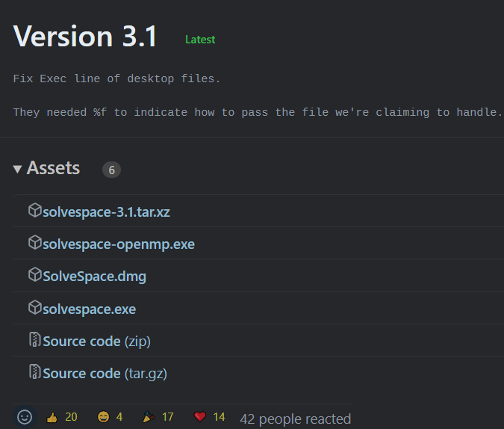Download Source code (tar.gz)
The height and width of the screenshot is (429, 504).
(105, 374)
